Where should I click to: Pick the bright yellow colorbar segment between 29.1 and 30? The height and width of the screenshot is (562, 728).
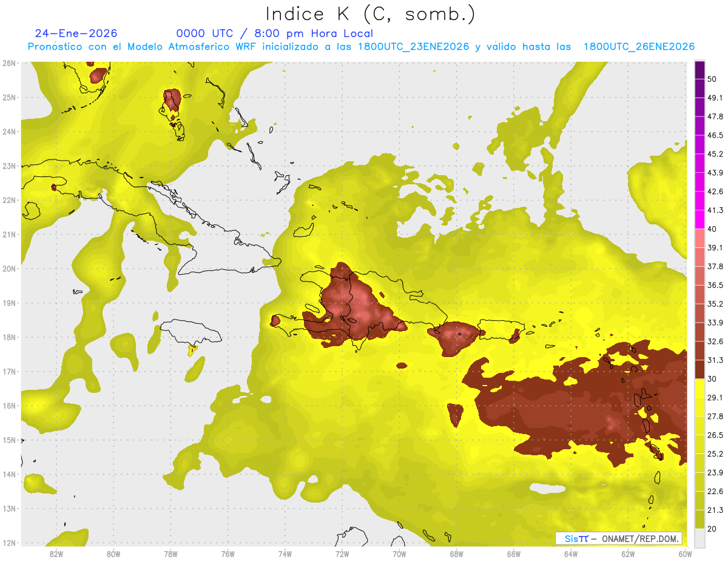(699, 388)
